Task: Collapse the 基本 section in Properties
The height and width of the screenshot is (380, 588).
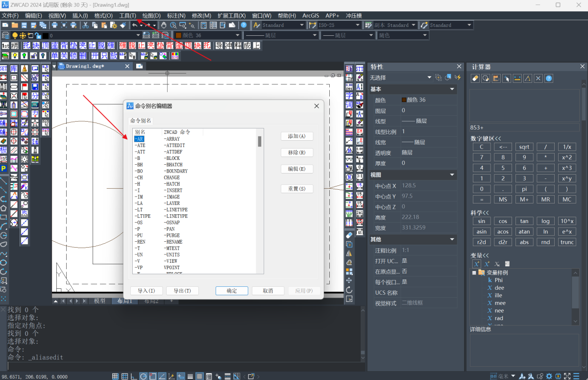Action: [x=452, y=89]
